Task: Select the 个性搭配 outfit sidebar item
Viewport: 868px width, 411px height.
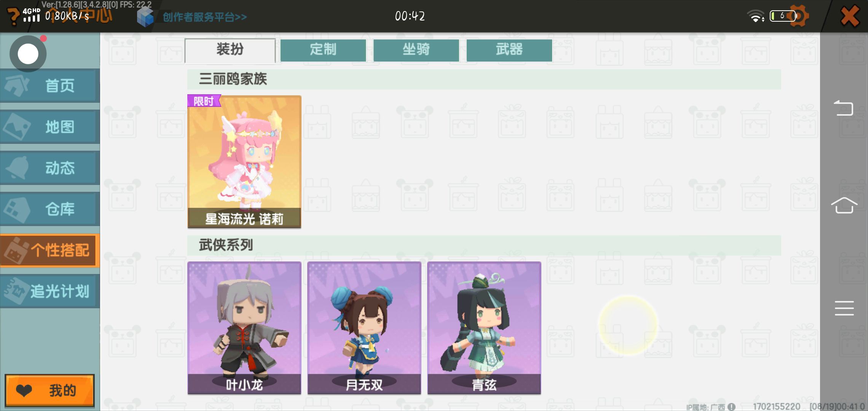Action: (x=50, y=250)
